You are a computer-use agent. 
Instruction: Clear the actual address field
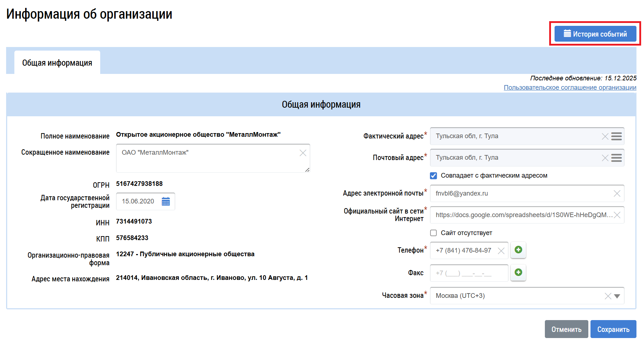[605, 136]
